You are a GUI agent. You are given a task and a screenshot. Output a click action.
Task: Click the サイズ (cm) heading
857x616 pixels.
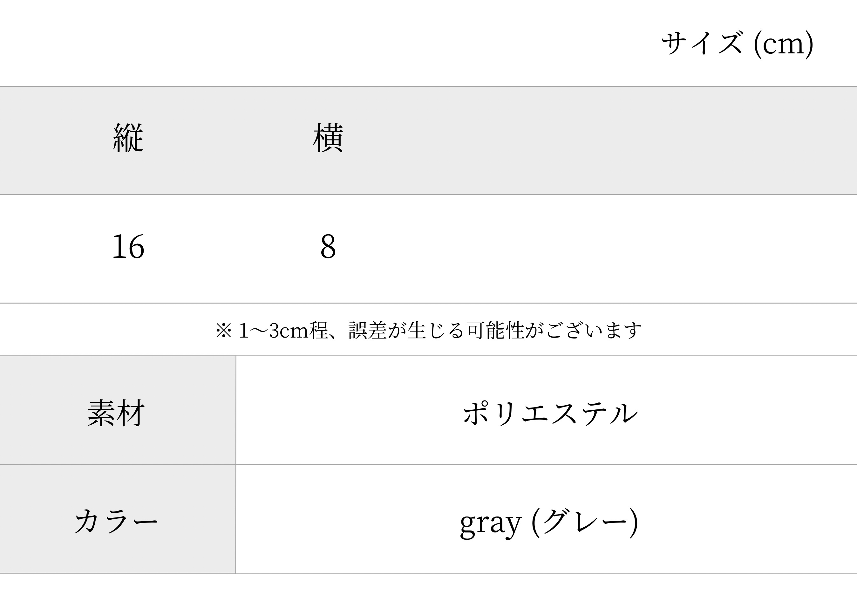pyautogui.click(x=737, y=44)
